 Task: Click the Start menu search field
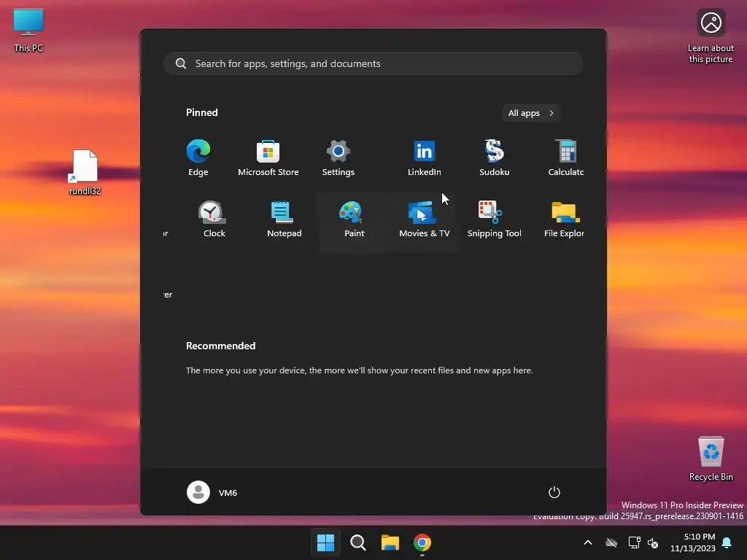pyautogui.click(x=373, y=63)
